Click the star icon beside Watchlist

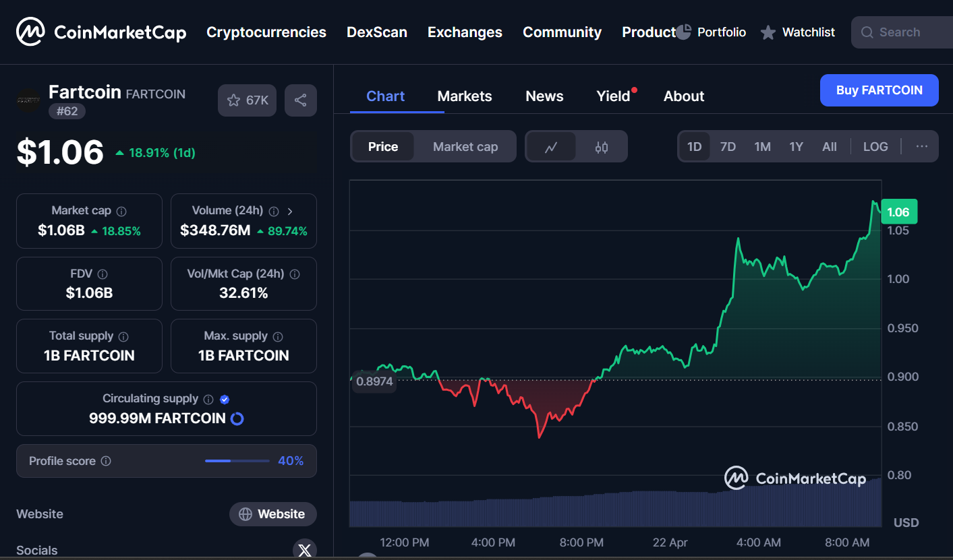tap(768, 32)
